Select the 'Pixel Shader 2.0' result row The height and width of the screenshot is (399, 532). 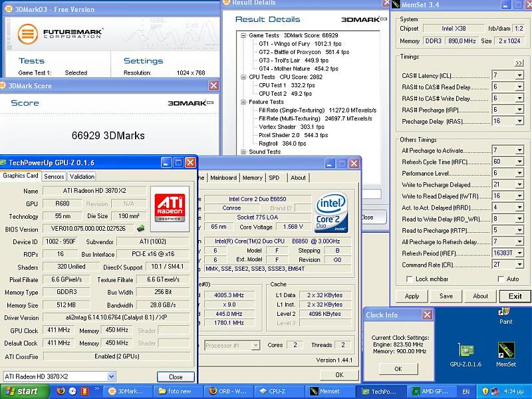pyautogui.click(x=293, y=135)
